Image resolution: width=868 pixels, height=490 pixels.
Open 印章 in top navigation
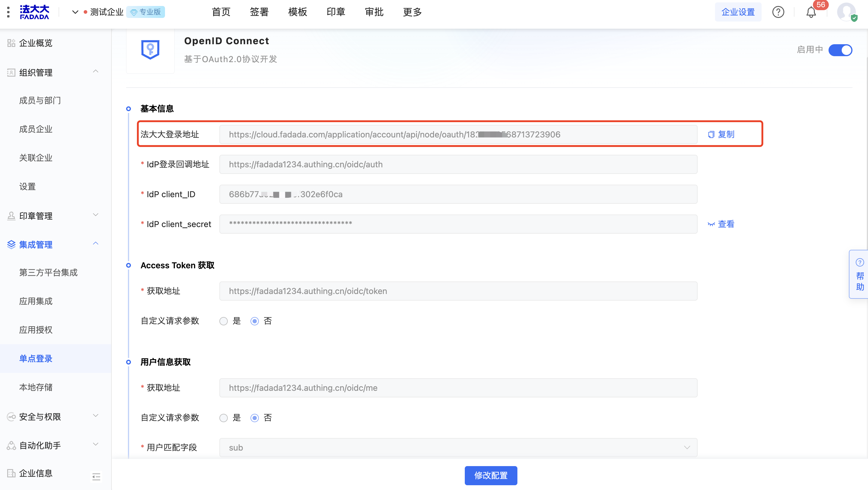336,12
